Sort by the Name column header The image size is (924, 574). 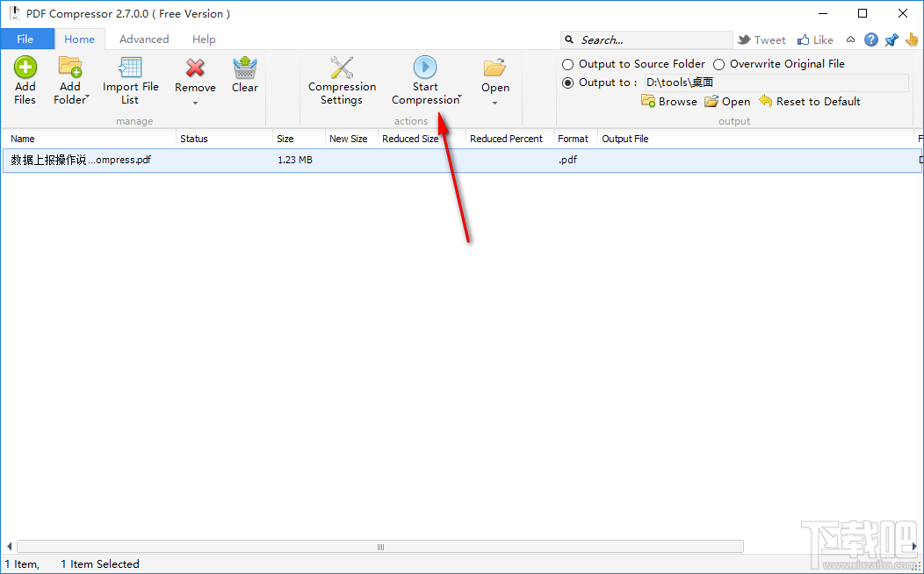pos(89,139)
